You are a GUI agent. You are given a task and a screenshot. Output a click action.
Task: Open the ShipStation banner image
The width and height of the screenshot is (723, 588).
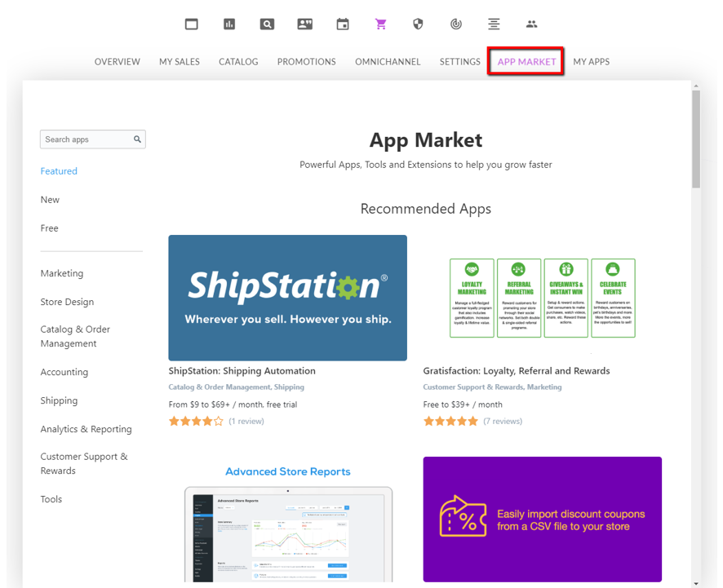pyautogui.click(x=288, y=298)
